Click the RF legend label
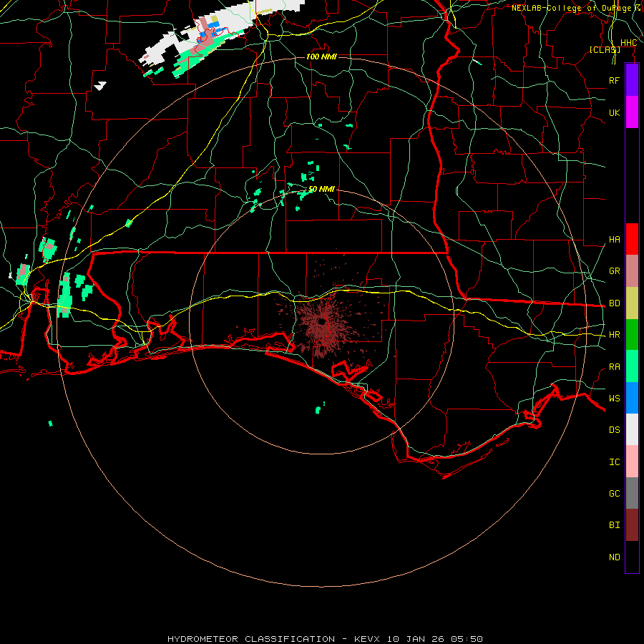The image size is (644, 644). 614,80
